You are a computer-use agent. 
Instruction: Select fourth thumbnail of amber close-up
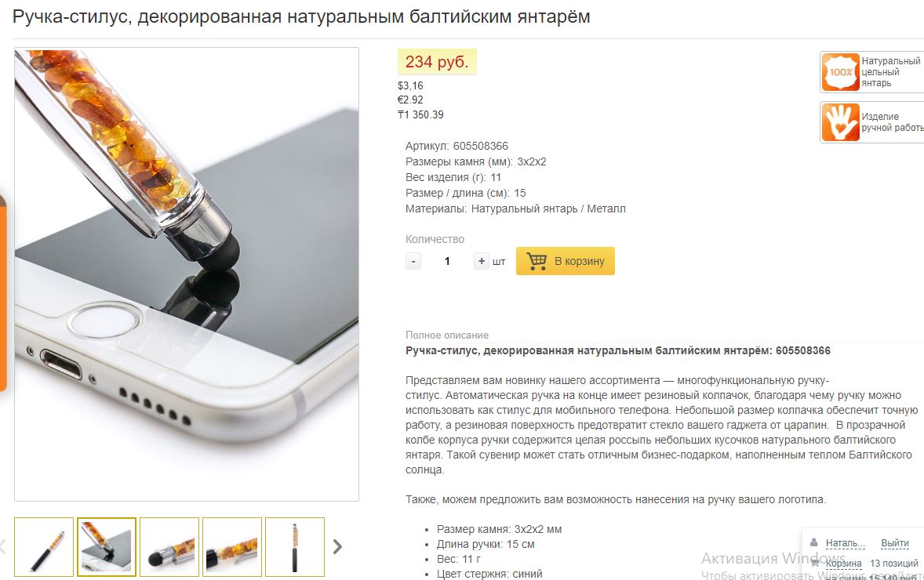click(232, 546)
